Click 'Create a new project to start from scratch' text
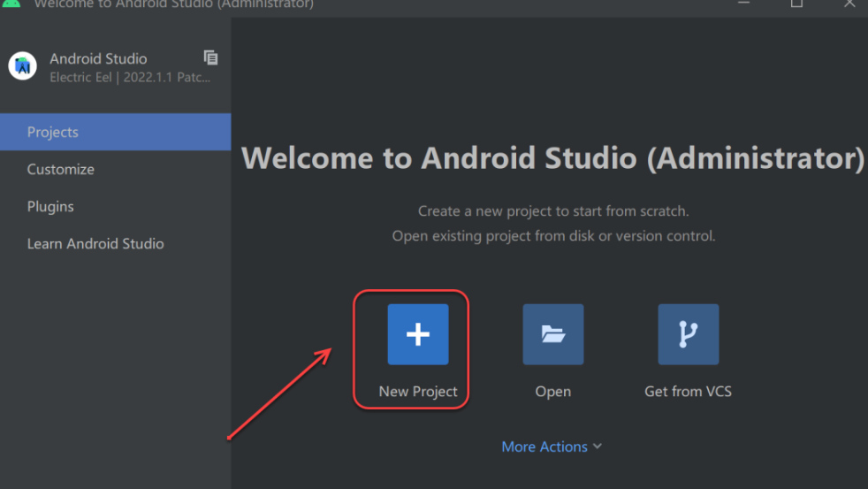Screen dimensions: 868x489 [553, 211]
